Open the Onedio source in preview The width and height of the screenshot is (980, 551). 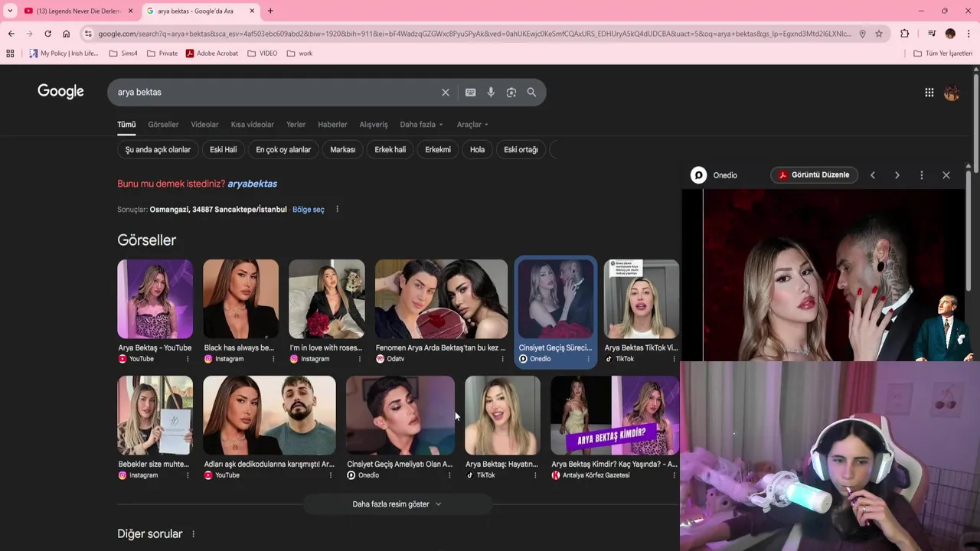(714, 175)
